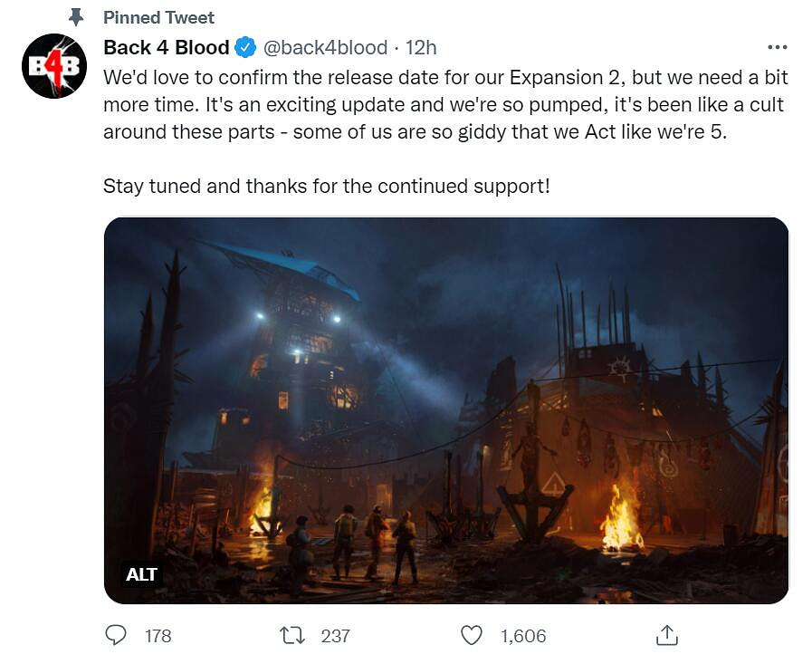Viewport: 812px width, 664px height.
Task: Click the Expansion 2 tweet text paragraph
Action: coord(444,103)
